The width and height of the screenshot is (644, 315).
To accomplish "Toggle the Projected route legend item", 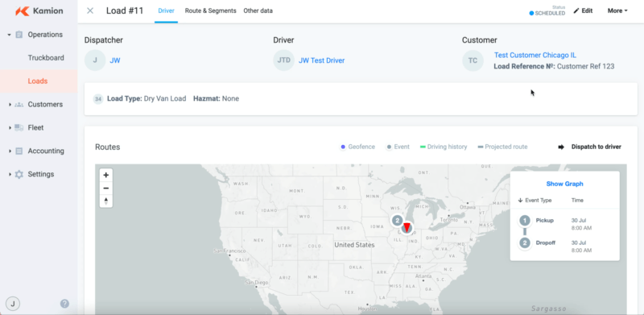I will coord(502,147).
